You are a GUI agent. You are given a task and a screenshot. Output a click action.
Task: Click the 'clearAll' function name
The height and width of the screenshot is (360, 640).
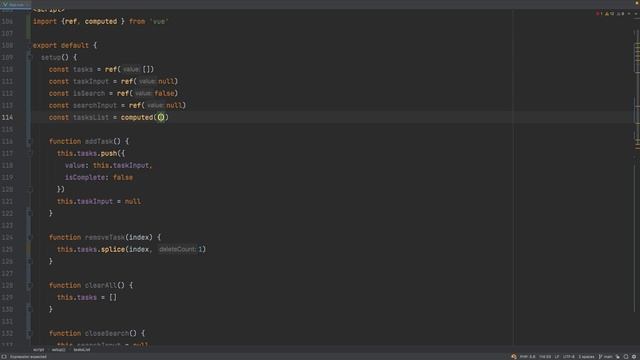(x=101, y=285)
